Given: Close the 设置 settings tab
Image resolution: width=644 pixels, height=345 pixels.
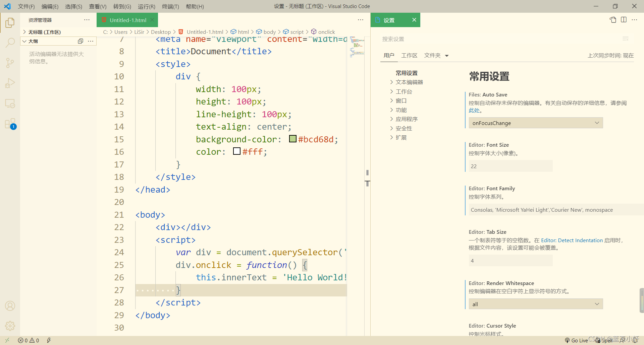Looking at the screenshot, I should click(x=414, y=20).
